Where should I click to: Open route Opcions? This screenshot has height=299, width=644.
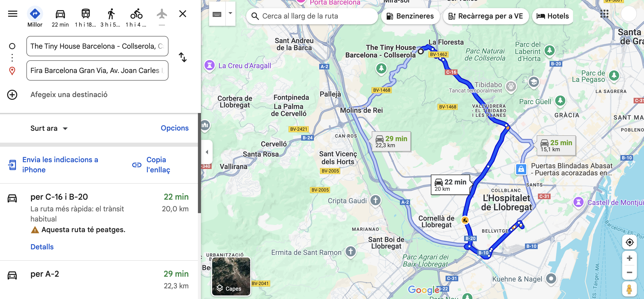(x=175, y=128)
